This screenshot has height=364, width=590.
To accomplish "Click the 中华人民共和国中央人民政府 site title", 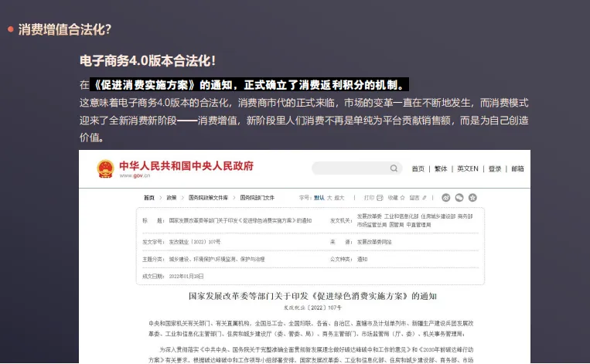I will coord(186,166).
